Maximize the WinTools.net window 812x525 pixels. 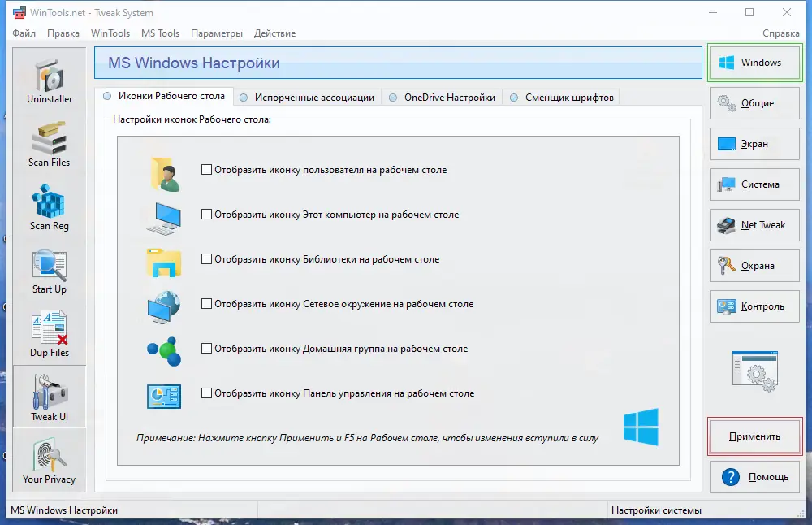749,12
